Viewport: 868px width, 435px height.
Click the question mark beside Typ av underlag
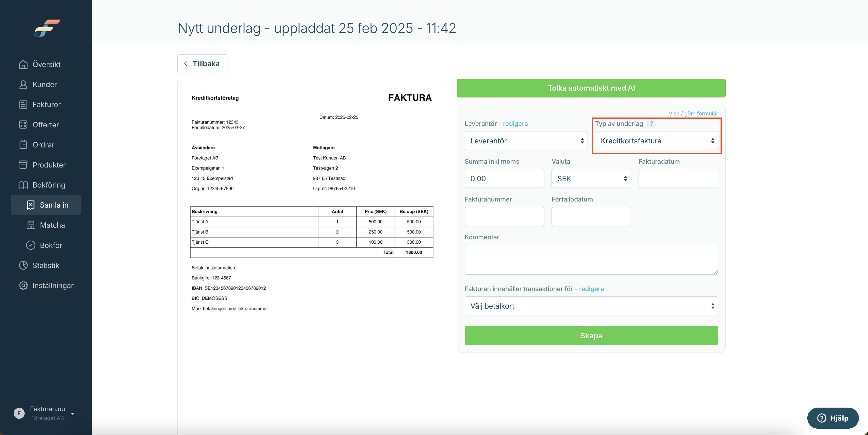(x=651, y=124)
